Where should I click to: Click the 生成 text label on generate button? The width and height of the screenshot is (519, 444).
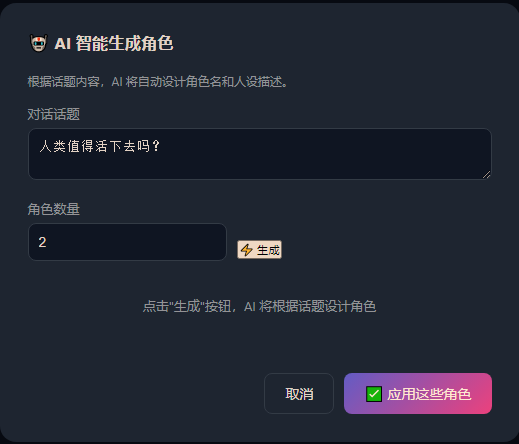pos(268,250)
